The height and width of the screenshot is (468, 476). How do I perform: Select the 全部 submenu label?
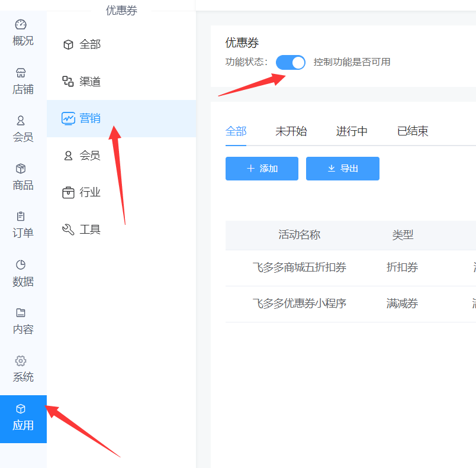pyautogui.click(x=90, y=44)
